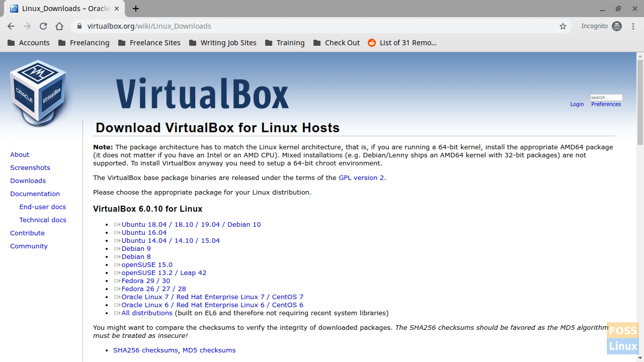Bookmark this page with the star icon

(563, 26)
